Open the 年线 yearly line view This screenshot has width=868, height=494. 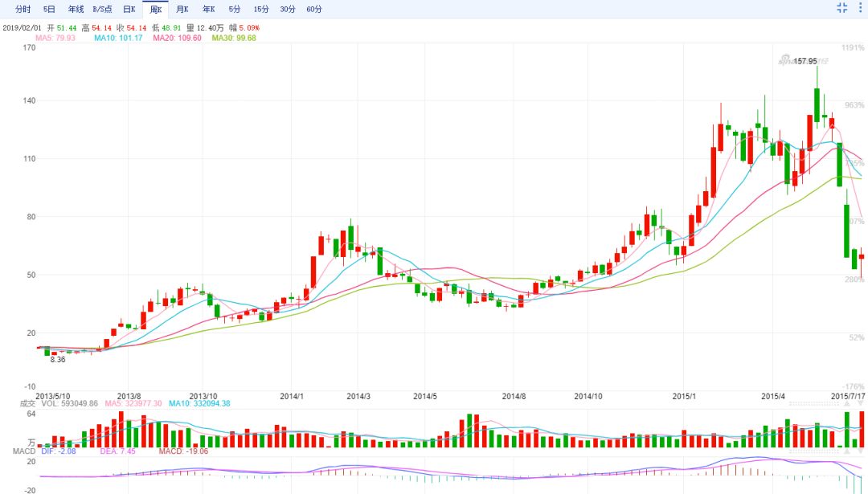click(x=76, y=10)
